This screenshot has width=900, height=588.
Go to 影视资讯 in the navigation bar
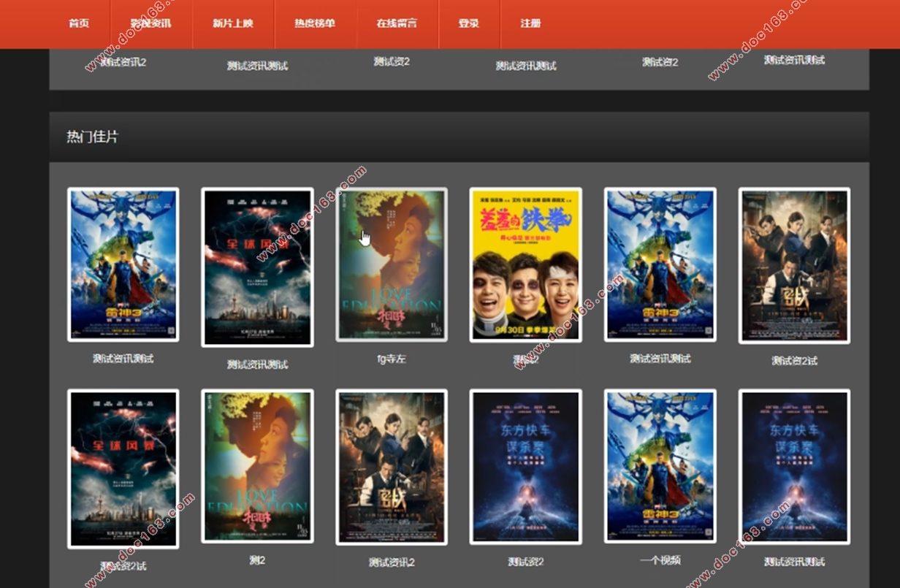point(151,23)
